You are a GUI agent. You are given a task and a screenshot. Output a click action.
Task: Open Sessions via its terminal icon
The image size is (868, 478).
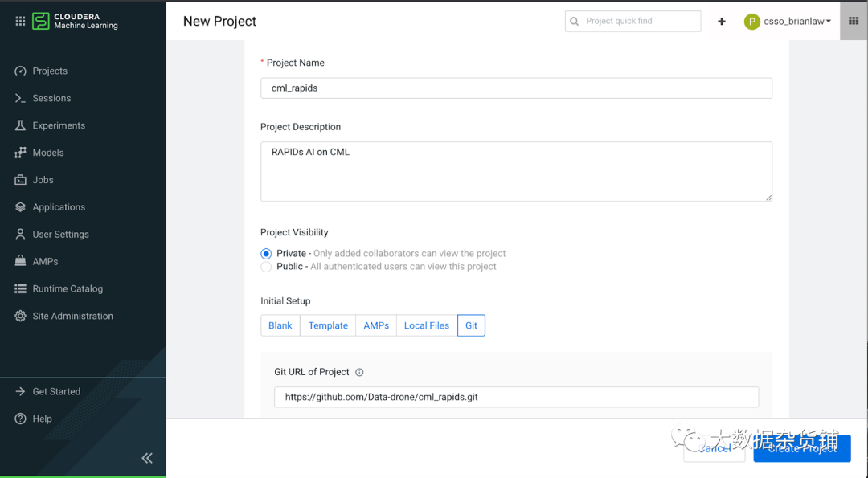21,99
